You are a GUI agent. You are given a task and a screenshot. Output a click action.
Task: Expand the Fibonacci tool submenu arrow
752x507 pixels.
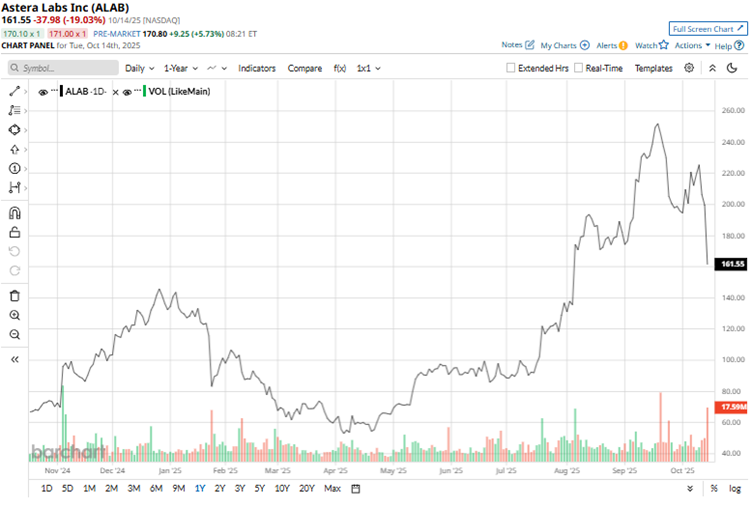click(x=25, y=110)
